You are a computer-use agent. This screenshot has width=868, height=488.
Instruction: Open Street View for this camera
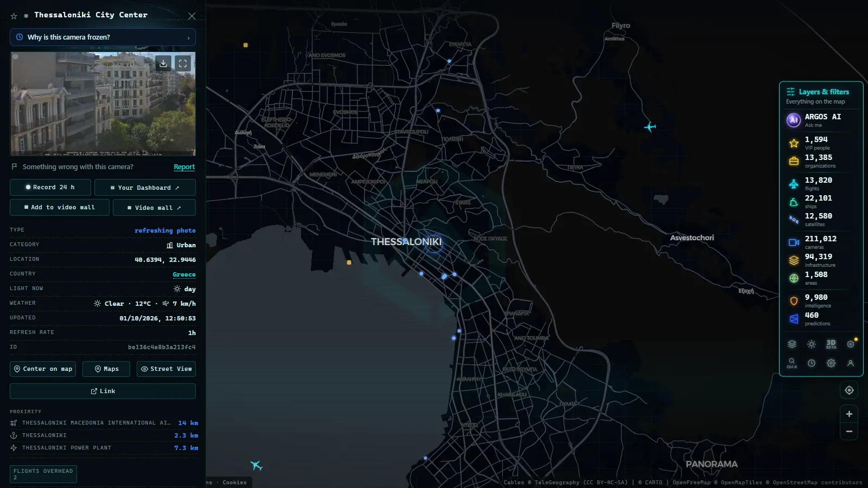tap(166, 369)
